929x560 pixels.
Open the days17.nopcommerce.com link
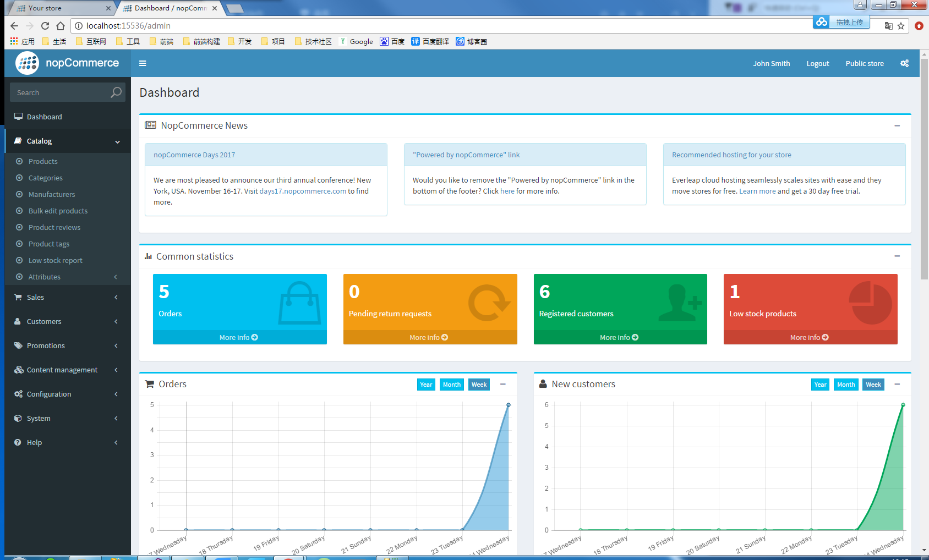(303, 191)
